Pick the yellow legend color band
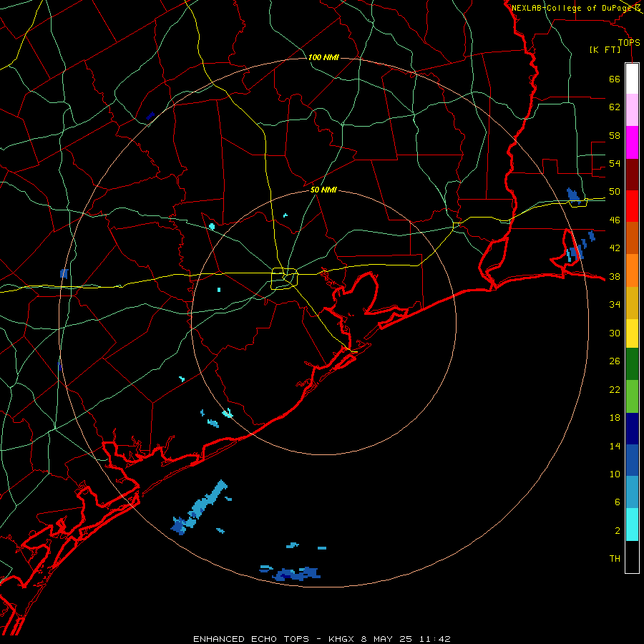 (x=632, y=333)
